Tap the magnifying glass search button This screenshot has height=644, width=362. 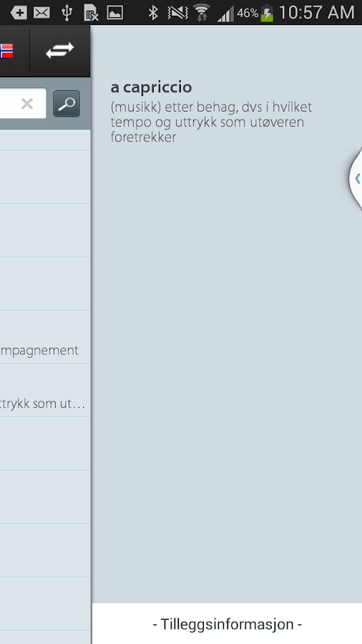tap(67, 104)
